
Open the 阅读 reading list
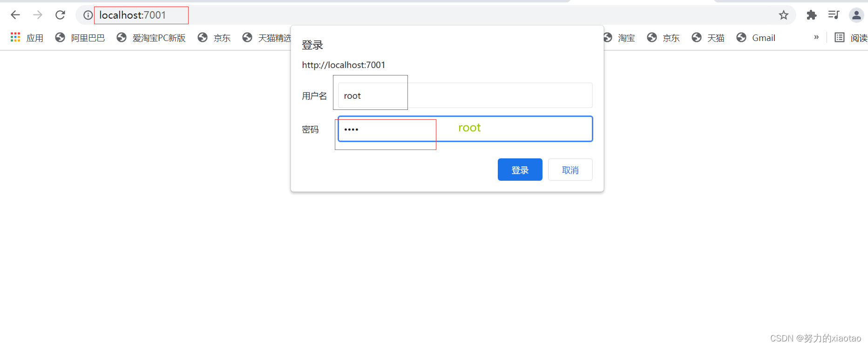(851, 38)
